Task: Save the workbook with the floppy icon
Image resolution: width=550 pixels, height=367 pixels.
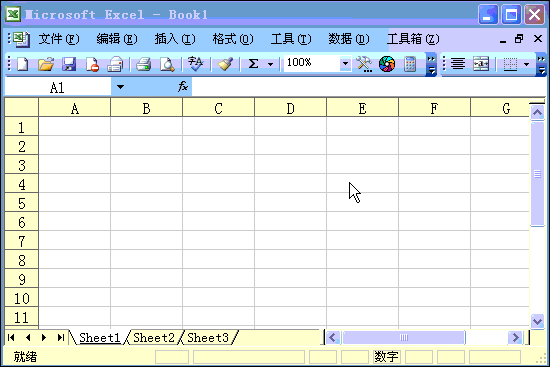Action: [x=69, y=65]
